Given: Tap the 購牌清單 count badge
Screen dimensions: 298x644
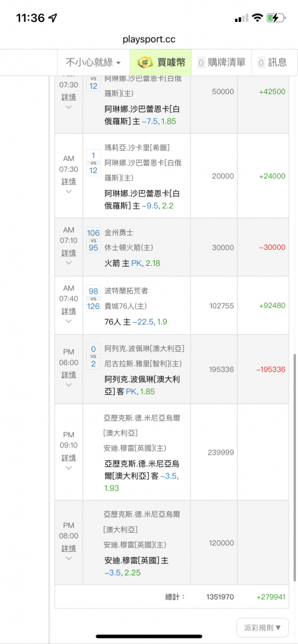Looking at the screenshot, I should click(x=201, y=62).
